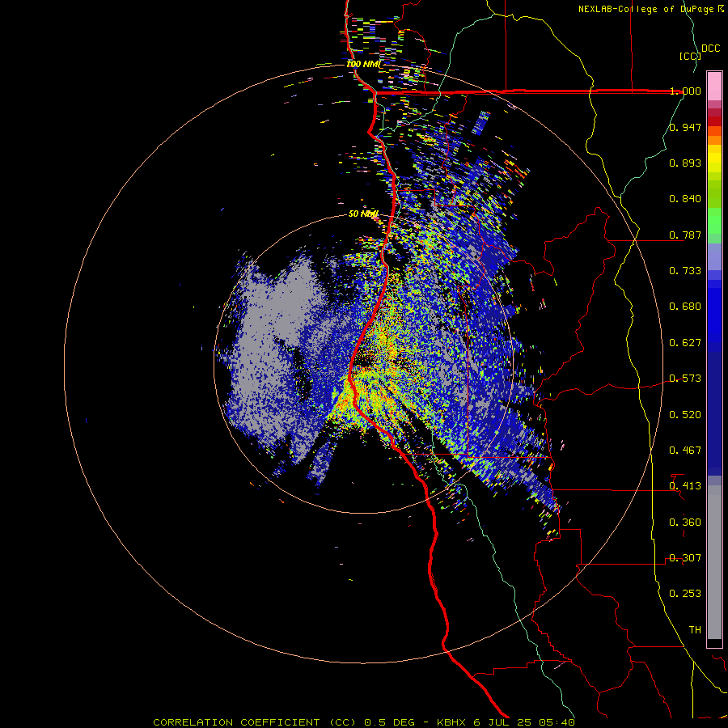Select the 0.467 scale value

[685, 451]
